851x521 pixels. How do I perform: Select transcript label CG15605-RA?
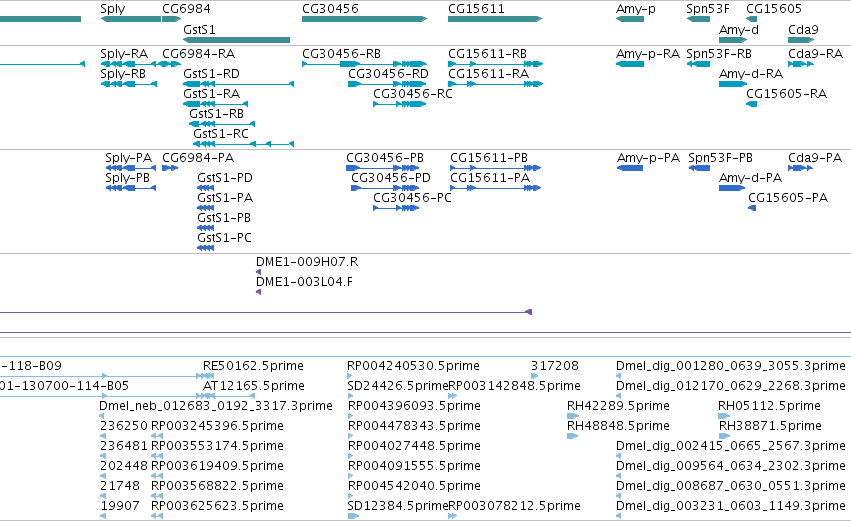point(786,94)
